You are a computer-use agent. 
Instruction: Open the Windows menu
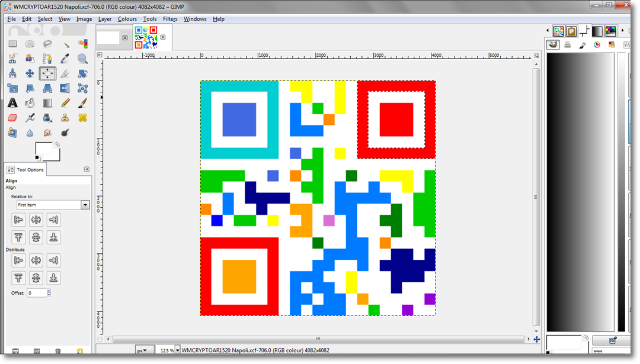pos(195,19)
